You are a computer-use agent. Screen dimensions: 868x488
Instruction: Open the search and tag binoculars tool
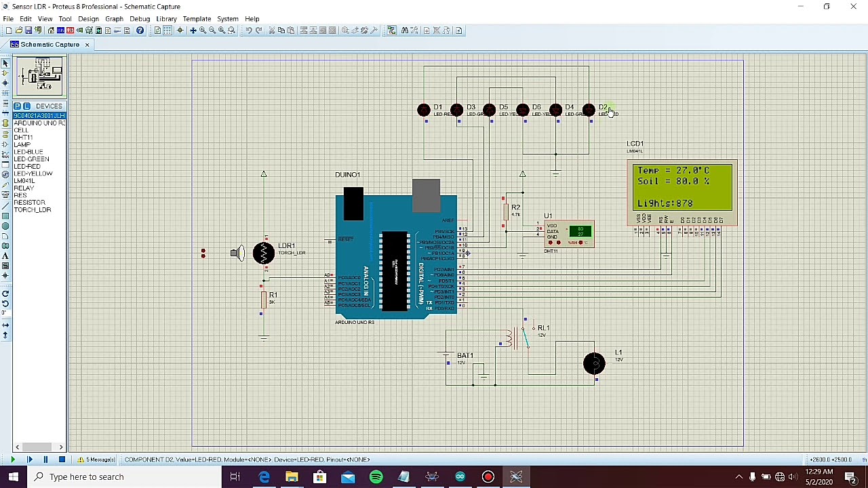(405, 30)
